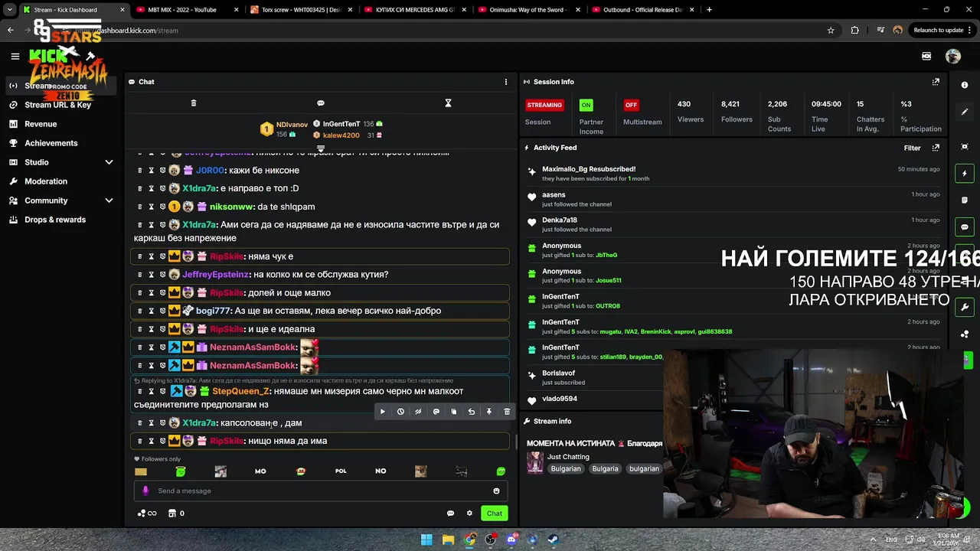Click the green Chat send button
Image resolution: width=980 pixels, height=551 pixels.
[495, 514]
